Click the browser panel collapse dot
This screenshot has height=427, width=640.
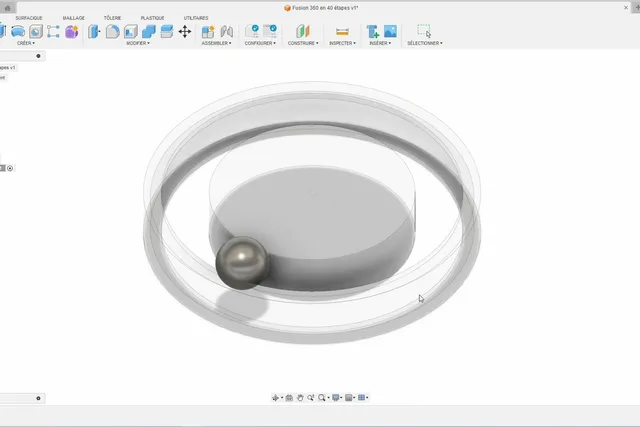pyautogui.click(x=38, y=56)
